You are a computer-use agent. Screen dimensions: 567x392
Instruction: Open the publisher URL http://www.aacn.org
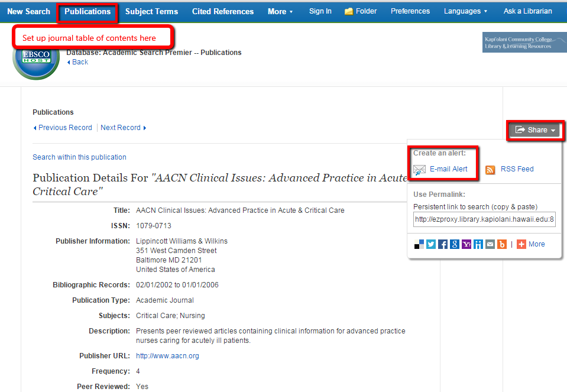coord(167,356)
